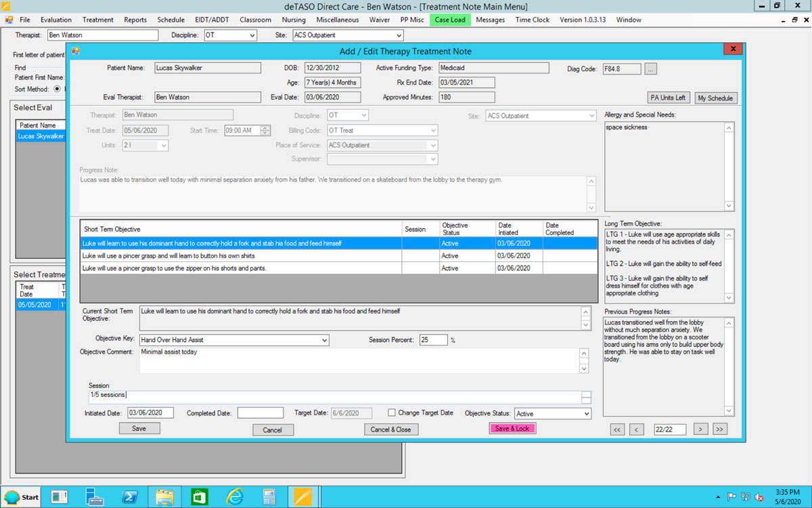The width and height of the screenshot is (812, 508).
Task: Select the zipper short term objective row
Action: (x=242, y=268)
